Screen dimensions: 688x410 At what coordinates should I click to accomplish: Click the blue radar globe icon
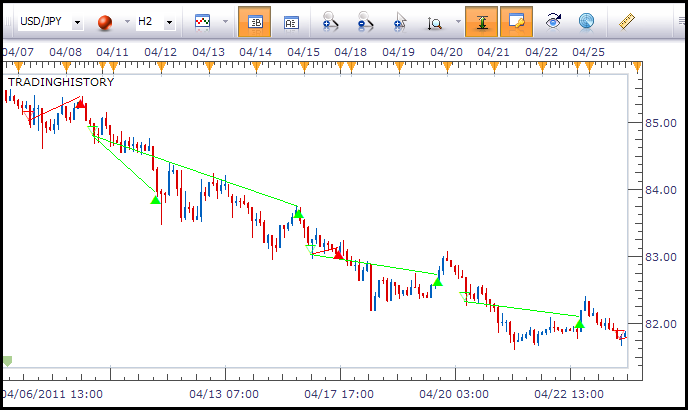(586, 21)
